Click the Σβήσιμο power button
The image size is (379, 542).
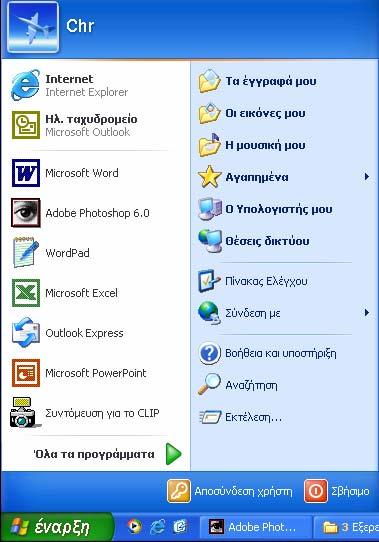[337, 491]
